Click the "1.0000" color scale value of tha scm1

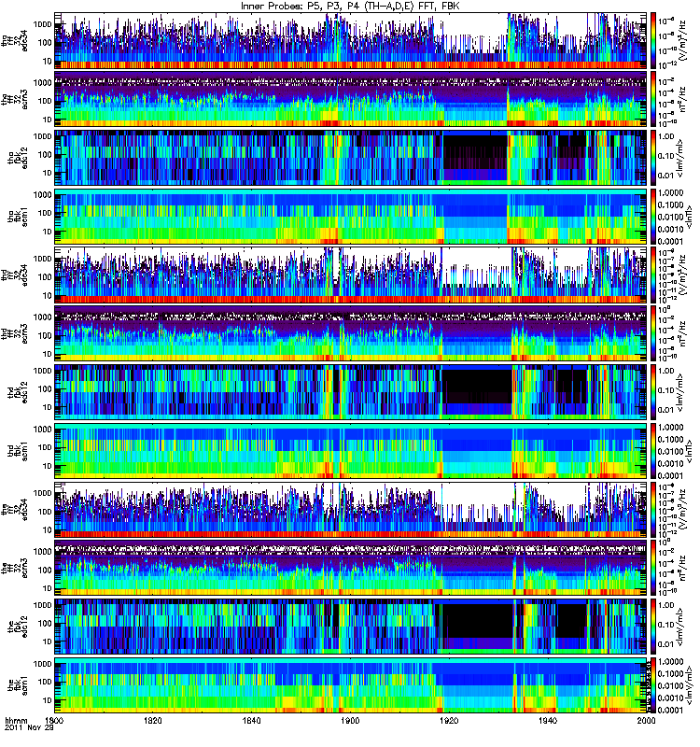point(670,193)
